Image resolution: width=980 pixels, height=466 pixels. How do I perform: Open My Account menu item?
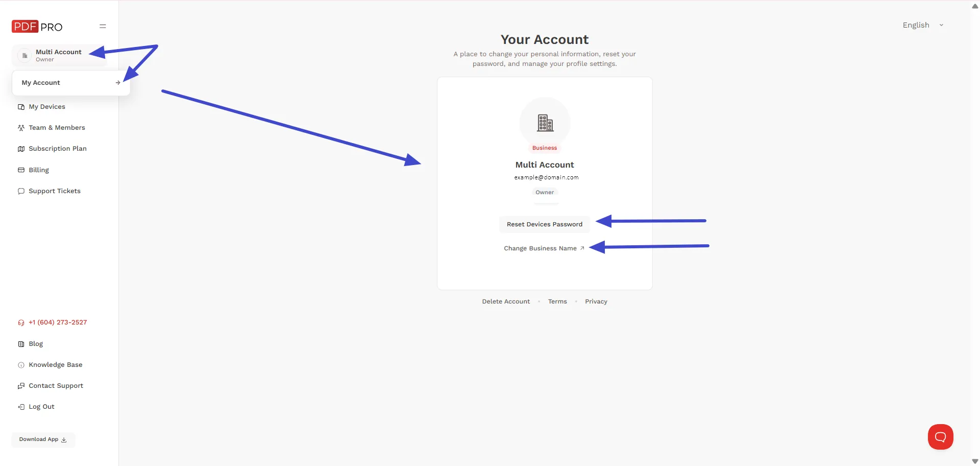pyautogui.click(x=71, y=83)
